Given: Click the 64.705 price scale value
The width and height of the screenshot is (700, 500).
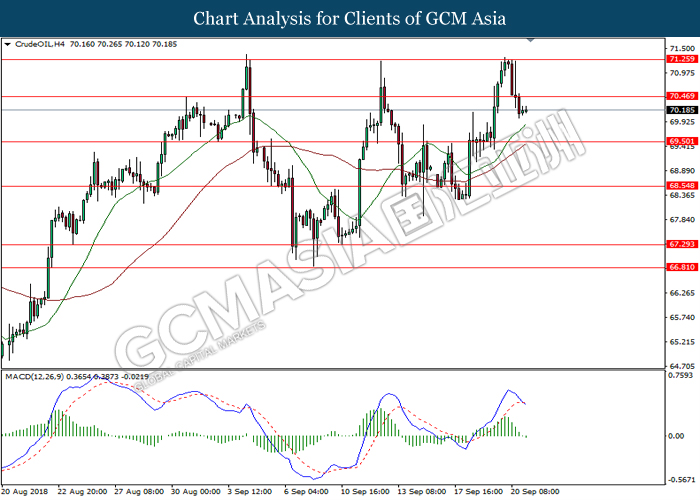Looking at the screenshot, I should click(682, 366).
